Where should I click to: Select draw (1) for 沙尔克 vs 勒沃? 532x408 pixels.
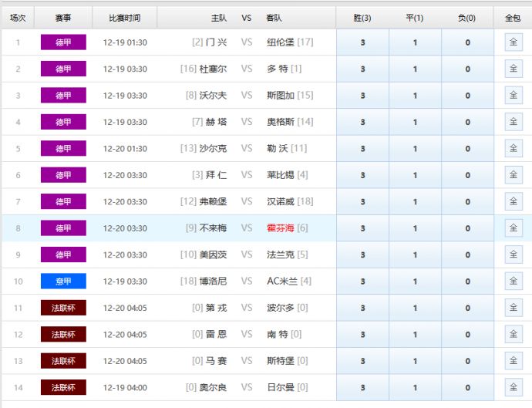(415, 148)
